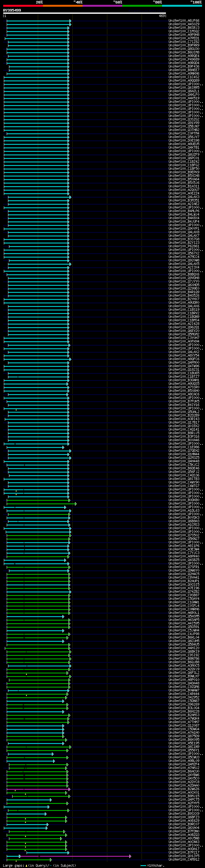Open hit UniRef100_A8JF66
The image size is (205, 868).
point(184,21)
